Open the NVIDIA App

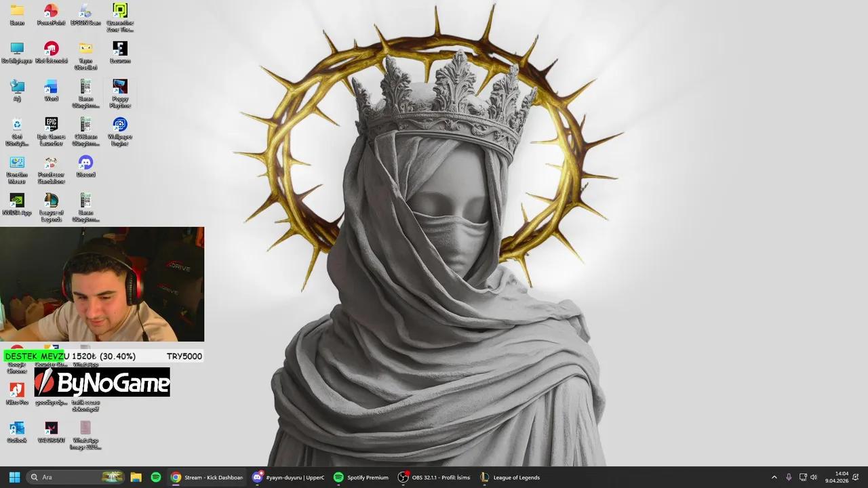tap(17, 202)
